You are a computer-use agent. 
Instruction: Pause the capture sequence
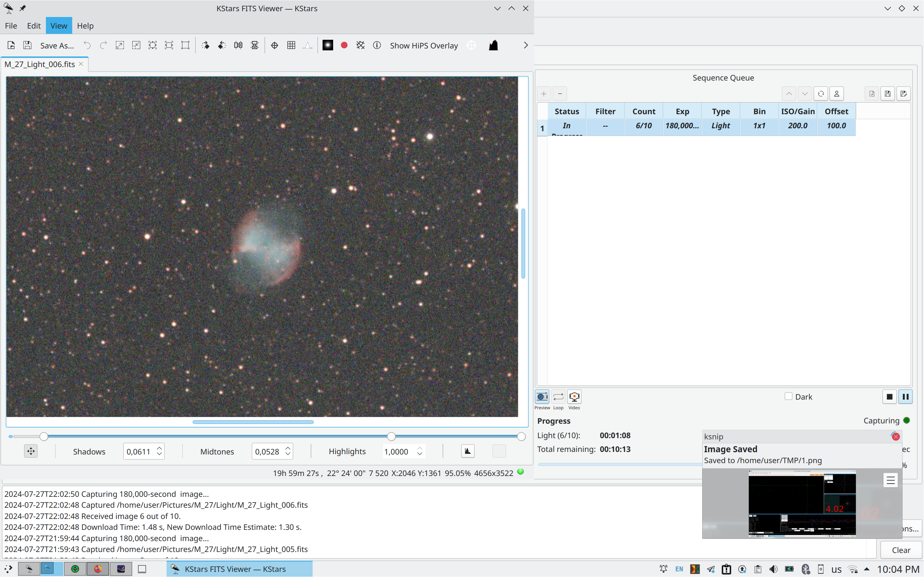(905, 397)
